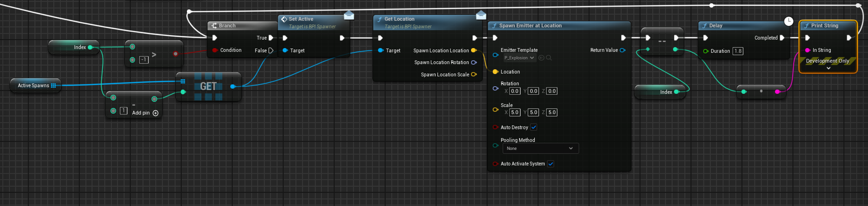
Task: Click the Return Value pin on Spawn Emitter
Action: pos(623,50)
